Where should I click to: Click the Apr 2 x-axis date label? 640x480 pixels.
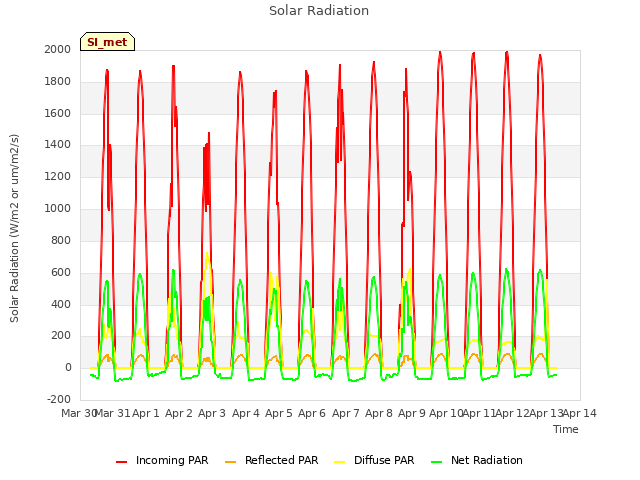click(179, 413)
